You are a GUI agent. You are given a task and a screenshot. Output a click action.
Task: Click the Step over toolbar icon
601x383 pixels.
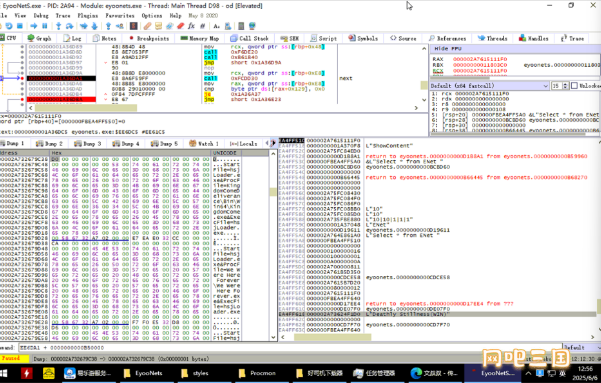pos(69,26)
